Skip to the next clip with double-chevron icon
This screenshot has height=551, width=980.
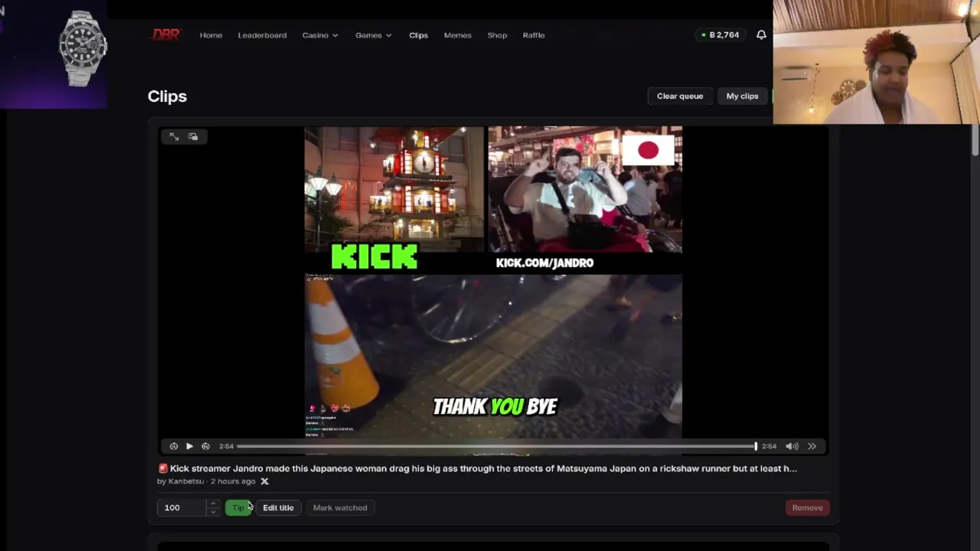coord(812,446)
